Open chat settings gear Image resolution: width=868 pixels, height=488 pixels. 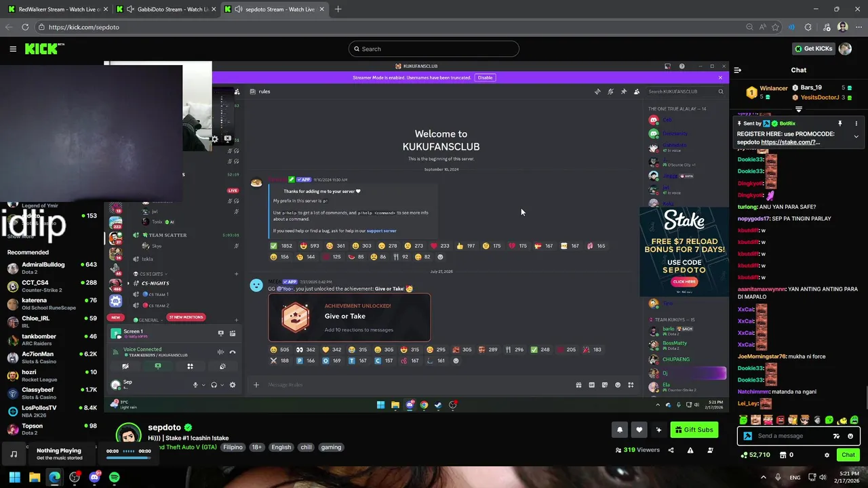(x=827, y=455)
